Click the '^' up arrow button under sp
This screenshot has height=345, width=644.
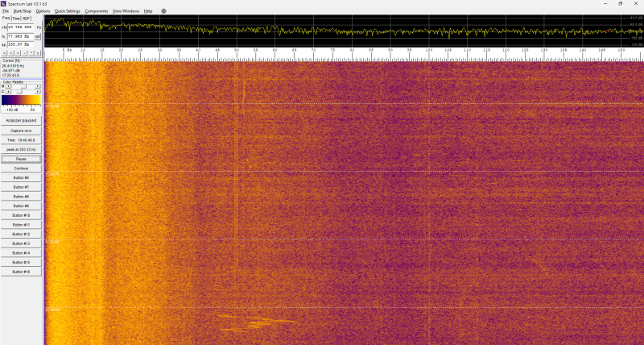[31, 53]
